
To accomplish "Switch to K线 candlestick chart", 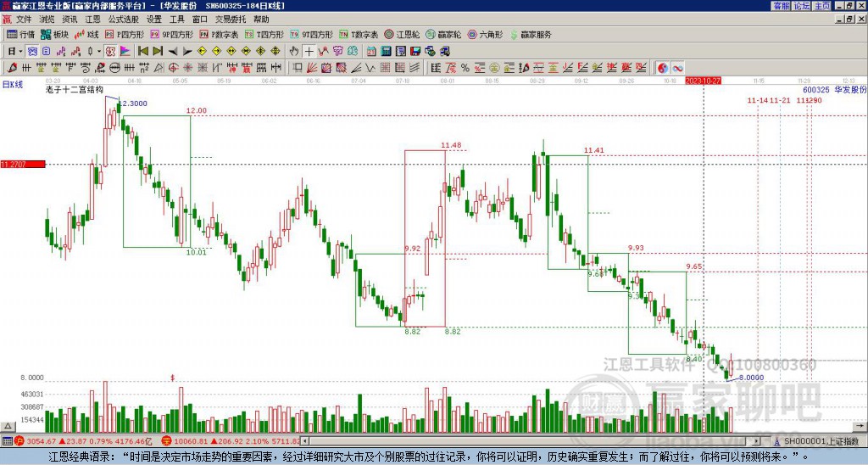I will coord(86,34).
